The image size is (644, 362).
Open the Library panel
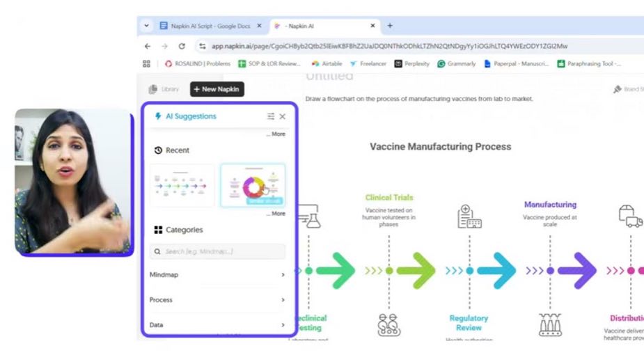164,89
